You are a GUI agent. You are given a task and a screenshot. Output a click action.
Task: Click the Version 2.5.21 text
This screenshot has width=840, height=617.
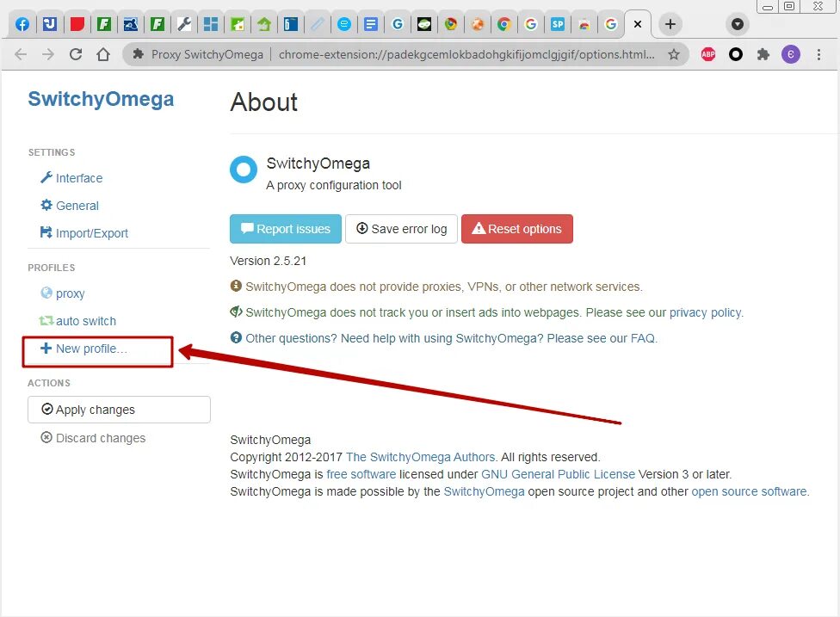[x=268, y=261]
